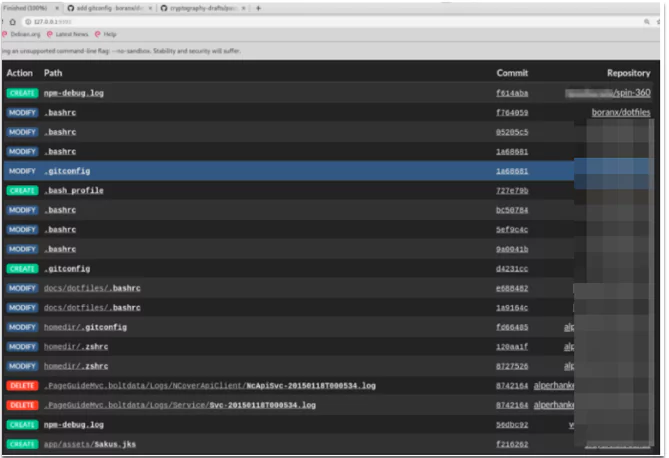Open the highlighted .gitconfig file link

click(x=67, y=171)
